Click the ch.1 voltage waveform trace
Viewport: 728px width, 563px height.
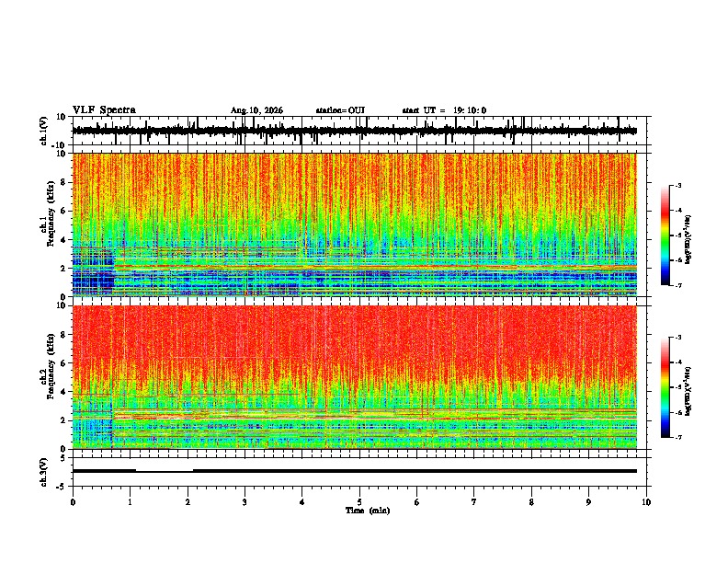pos(354,131)
